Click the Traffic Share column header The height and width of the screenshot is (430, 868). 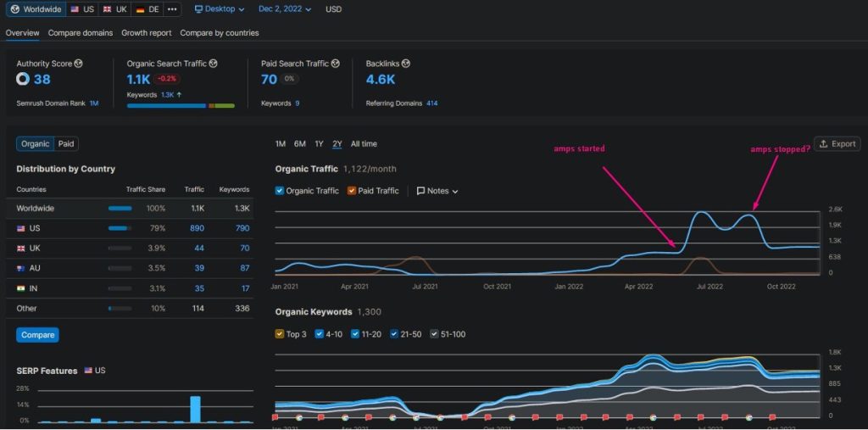point(146,189)
